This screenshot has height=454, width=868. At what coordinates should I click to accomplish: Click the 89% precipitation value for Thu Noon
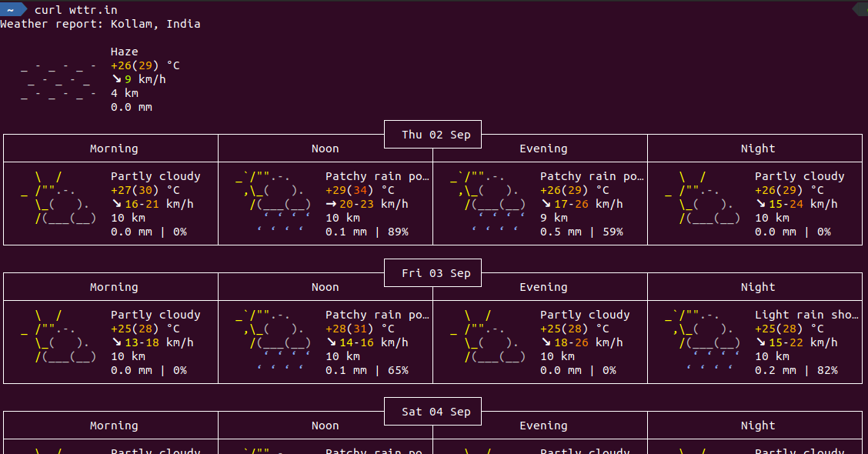click(399, 232)
